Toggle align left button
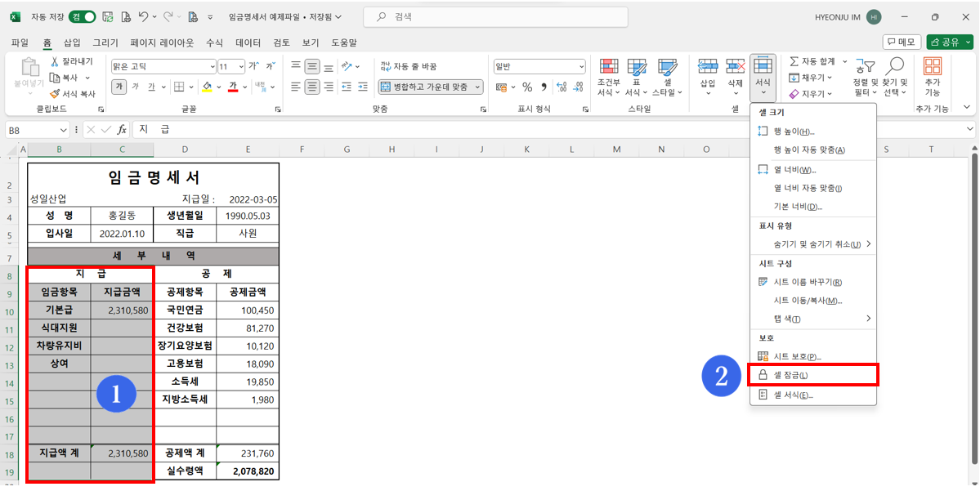The image size is (980, 500). (x=296, y=87)
